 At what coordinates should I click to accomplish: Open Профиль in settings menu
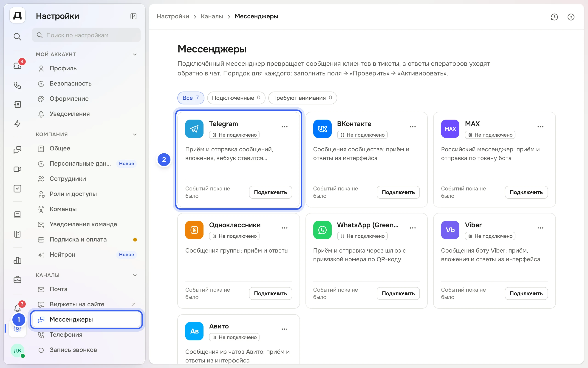(86, 68)
